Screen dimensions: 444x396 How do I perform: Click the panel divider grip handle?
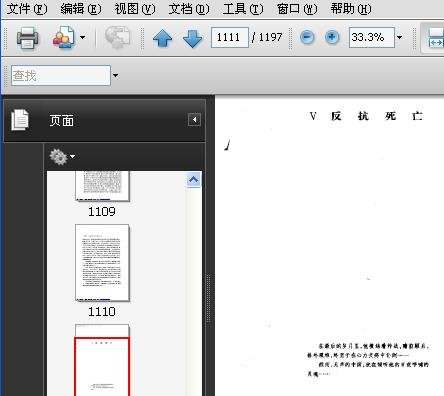pyautogui.click(x=209, y=299)
